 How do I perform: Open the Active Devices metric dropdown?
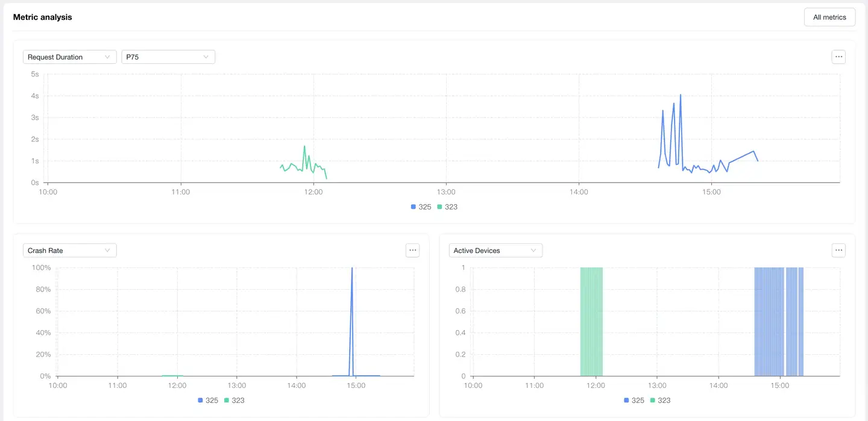[x=495, y=251]
